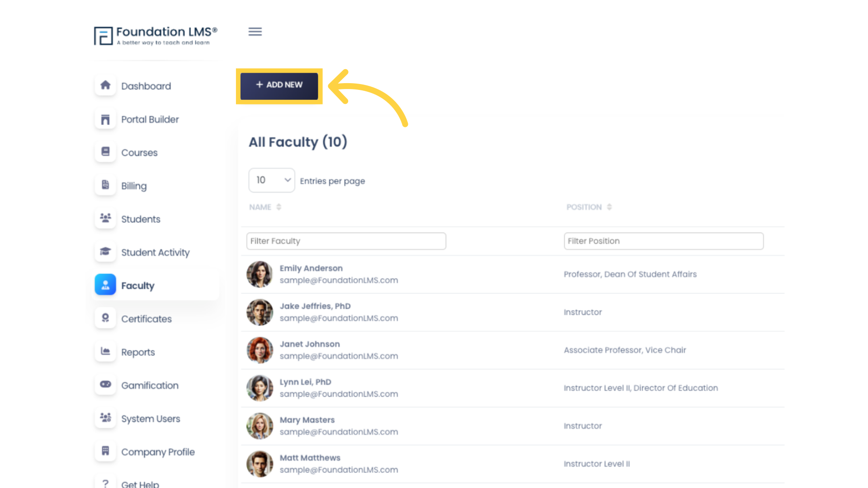Open Portal Builder section
The image size is (868, 488).
pyautogui.click(x=150, y=119)
